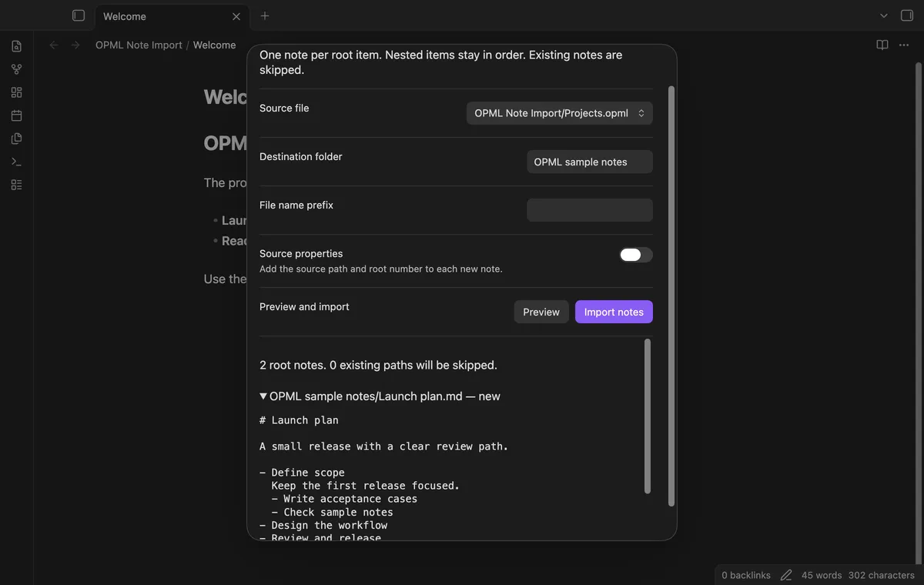
Task: Open tab list dropdown chevron
Action: coord(883,15)
